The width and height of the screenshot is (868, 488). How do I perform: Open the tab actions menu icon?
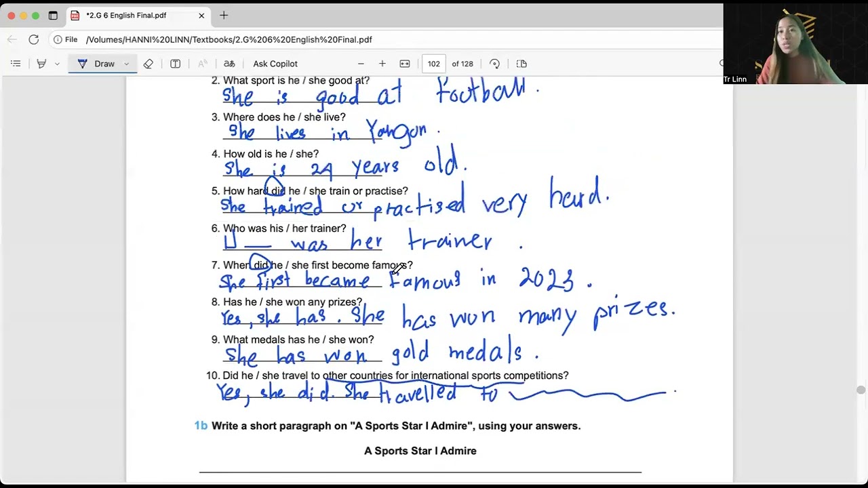point(53,15)
